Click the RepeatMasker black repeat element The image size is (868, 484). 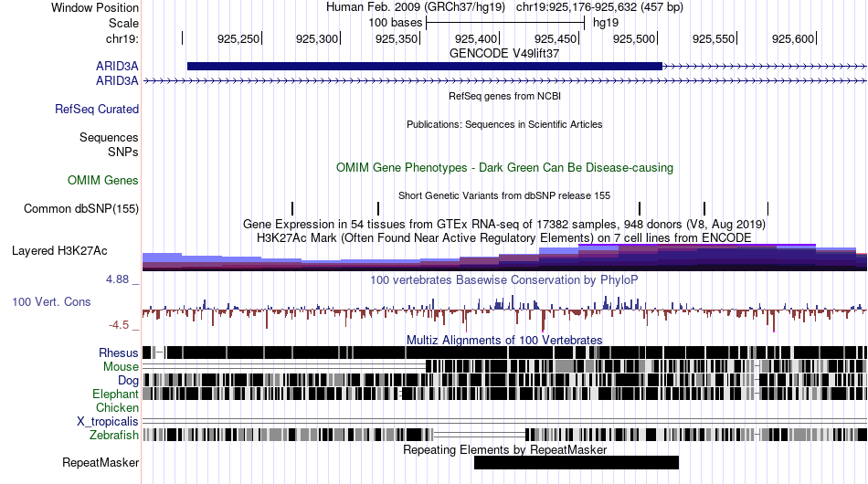pyautogui.click(x=577, y=462)
